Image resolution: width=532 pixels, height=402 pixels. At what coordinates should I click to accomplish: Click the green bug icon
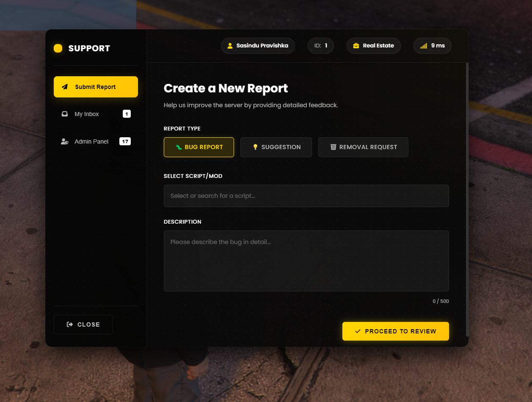[x=179, y=147]
